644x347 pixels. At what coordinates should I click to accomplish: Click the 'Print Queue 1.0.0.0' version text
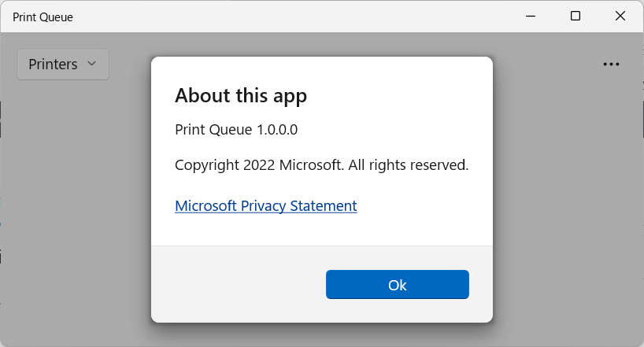click(x=236, y=130)
